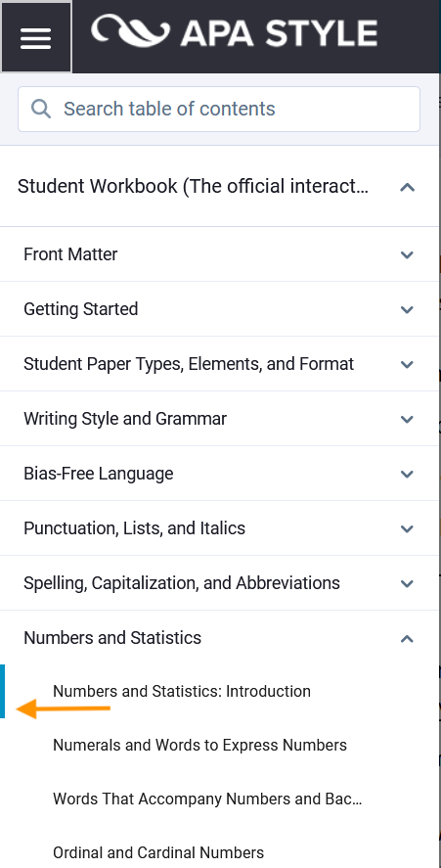Select the Getting Started section title

click(81, 309)
